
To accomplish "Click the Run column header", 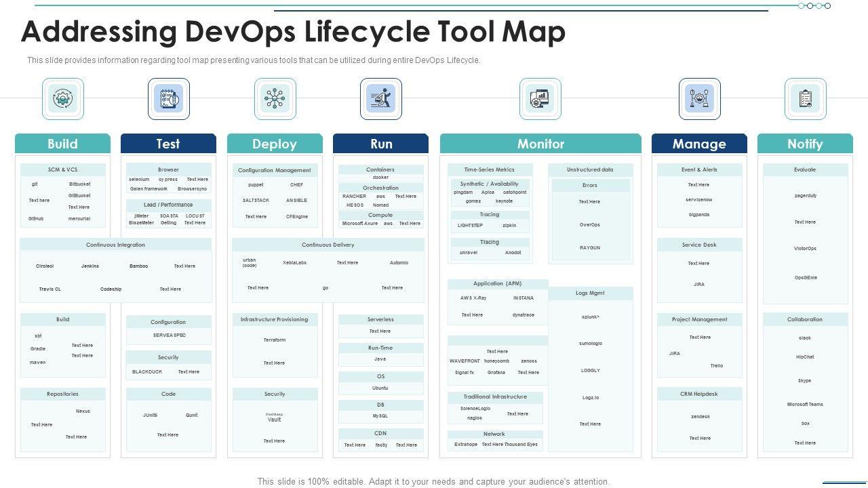I will [x=380, y=144].
